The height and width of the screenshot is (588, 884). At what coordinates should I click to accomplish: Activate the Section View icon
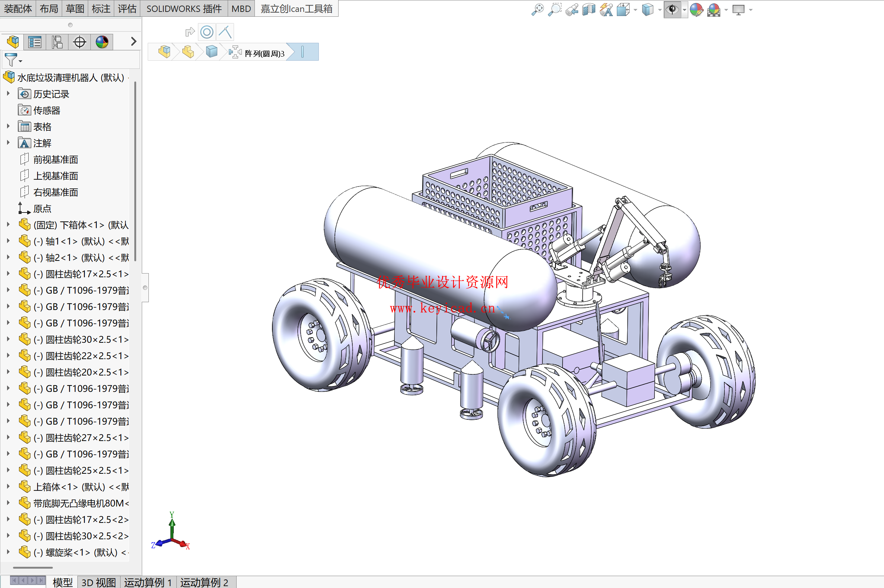(x=589, y=9)
